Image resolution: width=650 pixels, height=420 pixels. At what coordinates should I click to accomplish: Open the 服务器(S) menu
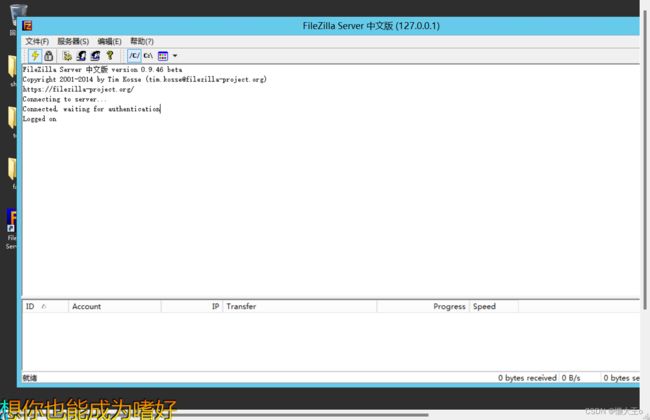(73, 41)
